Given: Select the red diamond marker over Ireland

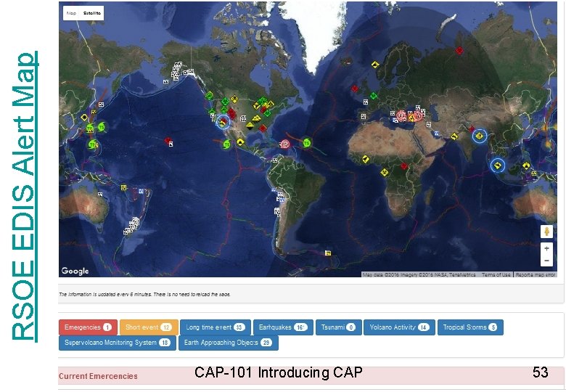Looking at the screenshot, I should point(355,89).
